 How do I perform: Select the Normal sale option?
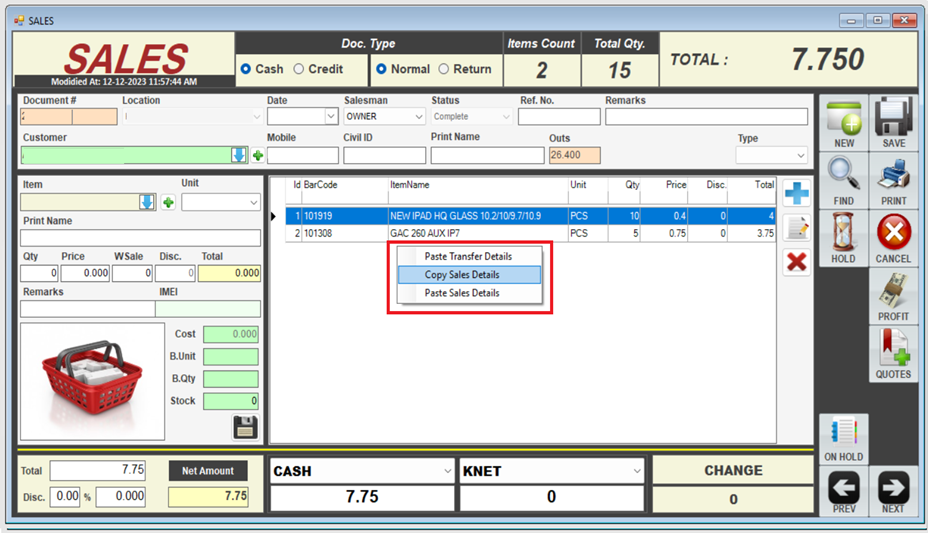click(x=403, y=69)
